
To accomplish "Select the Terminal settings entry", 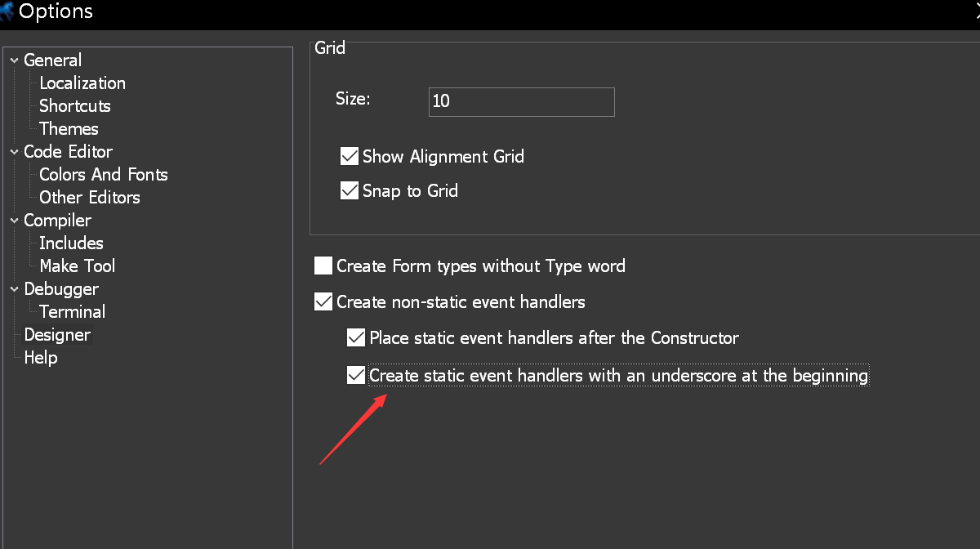I will pyautogui.click(x=72, y=311).
